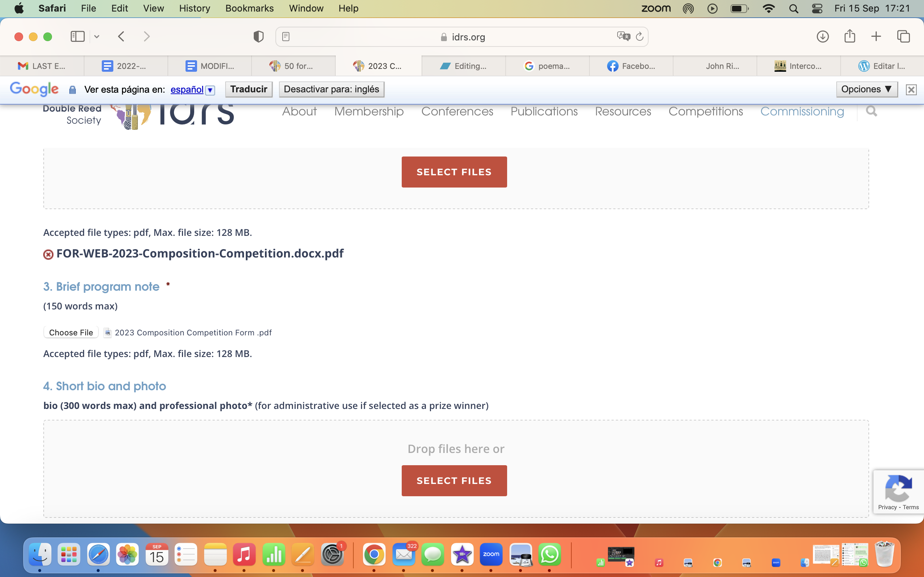The height and width of the screenshot is (577, 924).
Task: Open the Opciones dropdown menu
Action: [x=866, y=89]
